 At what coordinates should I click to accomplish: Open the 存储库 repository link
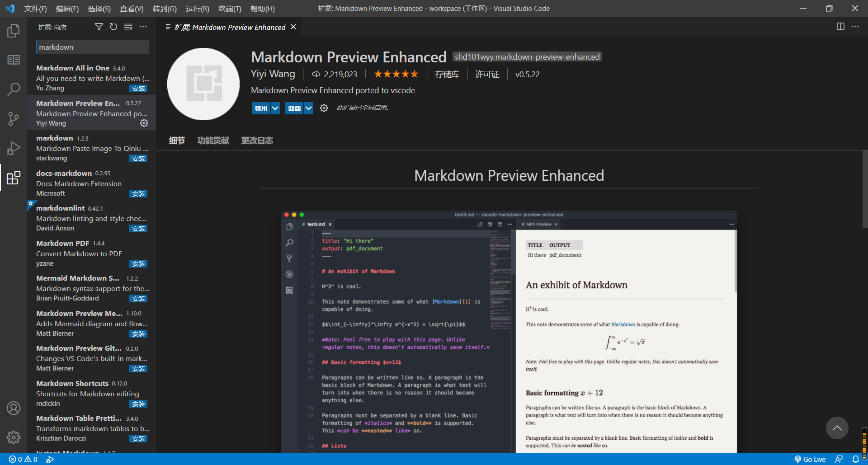coord(447,75)
